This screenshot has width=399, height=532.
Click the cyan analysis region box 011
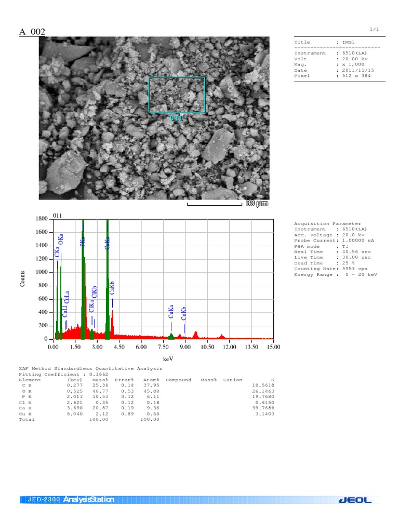(177, 95)
